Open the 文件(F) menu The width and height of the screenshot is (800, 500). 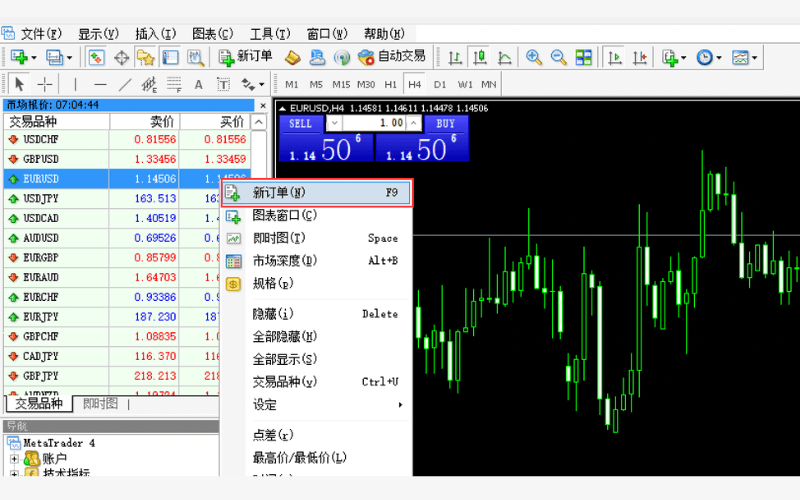41,34
